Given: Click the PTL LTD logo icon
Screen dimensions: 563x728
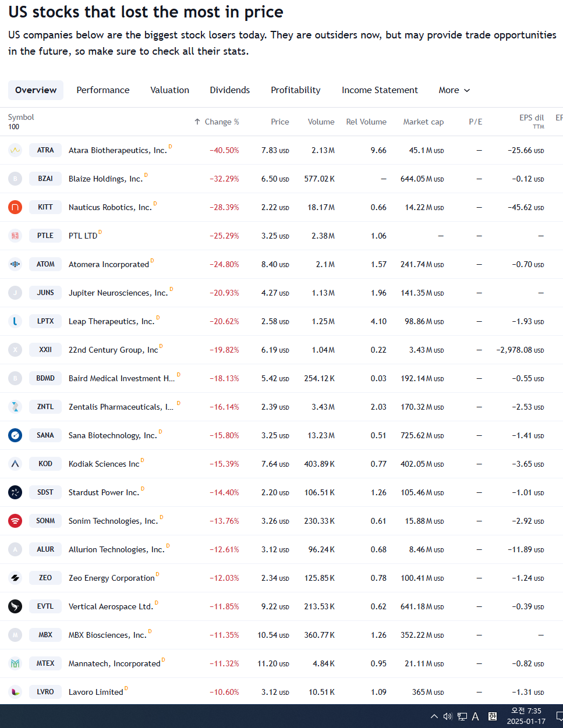Looking at the screenshot, I should click(15, 236).
